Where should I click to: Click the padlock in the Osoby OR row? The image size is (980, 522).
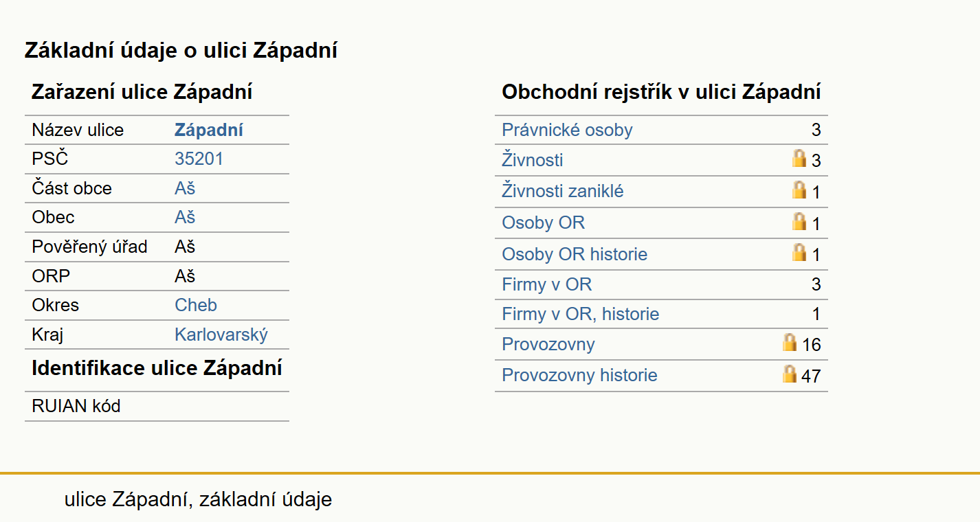(799, 221)
